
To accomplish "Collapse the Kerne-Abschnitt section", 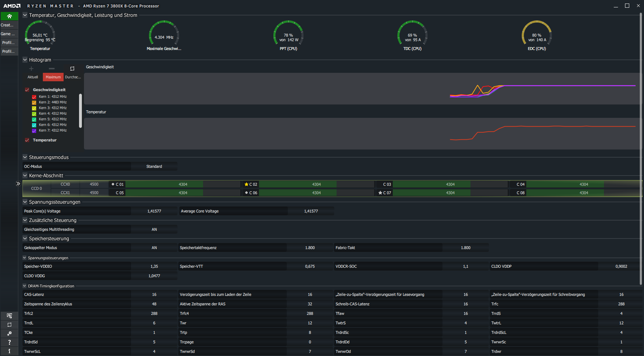I will click(x=25, y=176).
